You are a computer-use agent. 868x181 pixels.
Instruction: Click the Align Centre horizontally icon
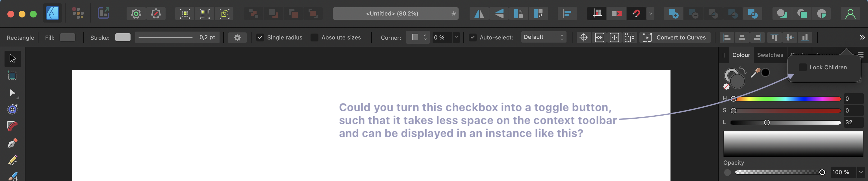(742, 37)
